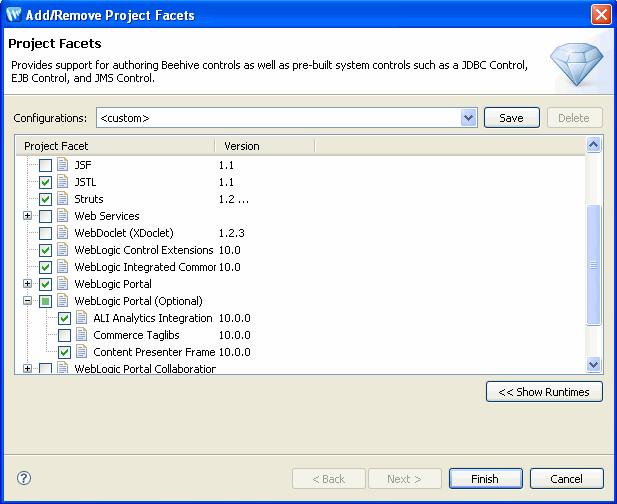Click the Project Facet column header

coord(116,146)
